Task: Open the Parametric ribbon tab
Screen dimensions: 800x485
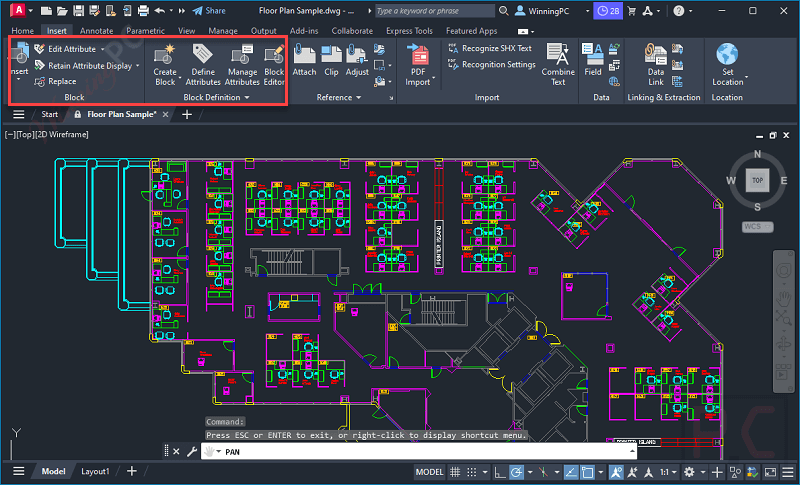Action: point(145,31)
